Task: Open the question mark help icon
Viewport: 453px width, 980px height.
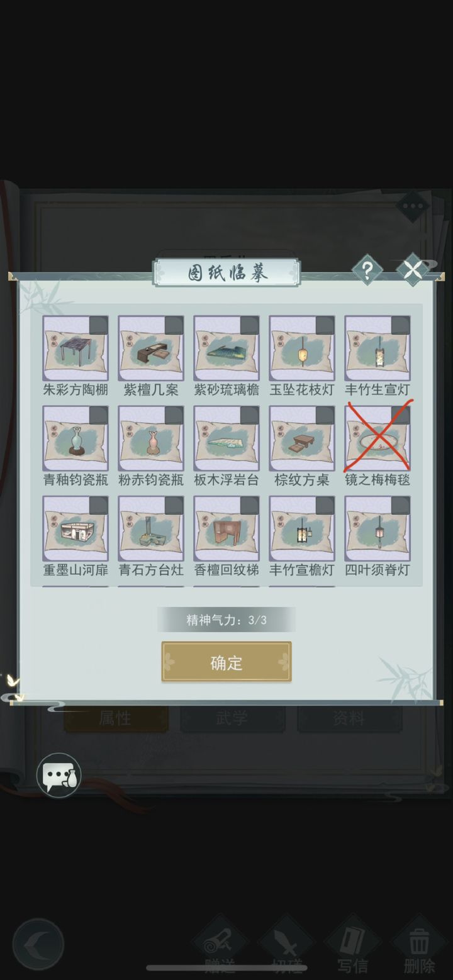Action: pyautogui.click(x=367, y=270)
